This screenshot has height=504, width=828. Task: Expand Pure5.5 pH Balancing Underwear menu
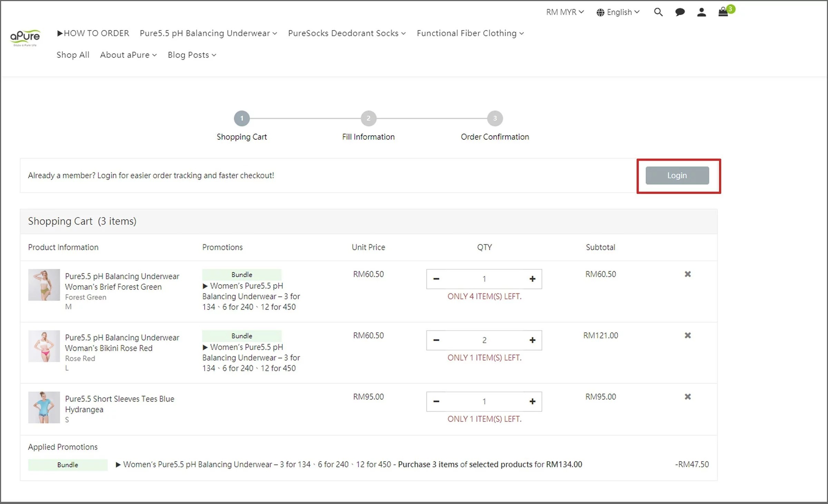click(x=208, y=33)
